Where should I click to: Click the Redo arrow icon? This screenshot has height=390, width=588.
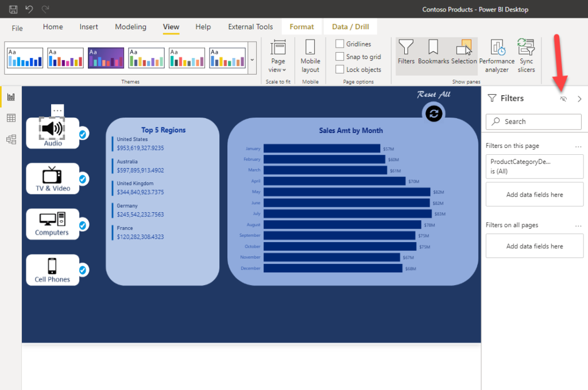45,9
